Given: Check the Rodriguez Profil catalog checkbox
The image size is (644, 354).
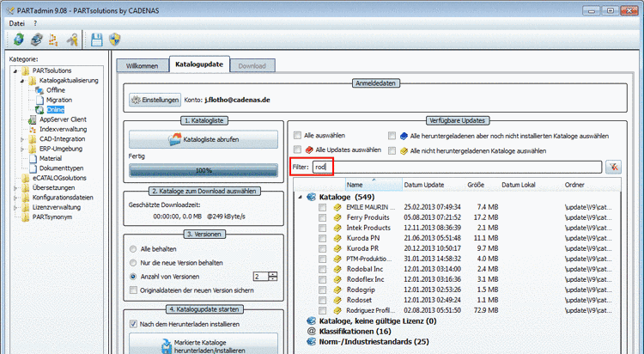Looking at the screenshot, I should 322,310.
